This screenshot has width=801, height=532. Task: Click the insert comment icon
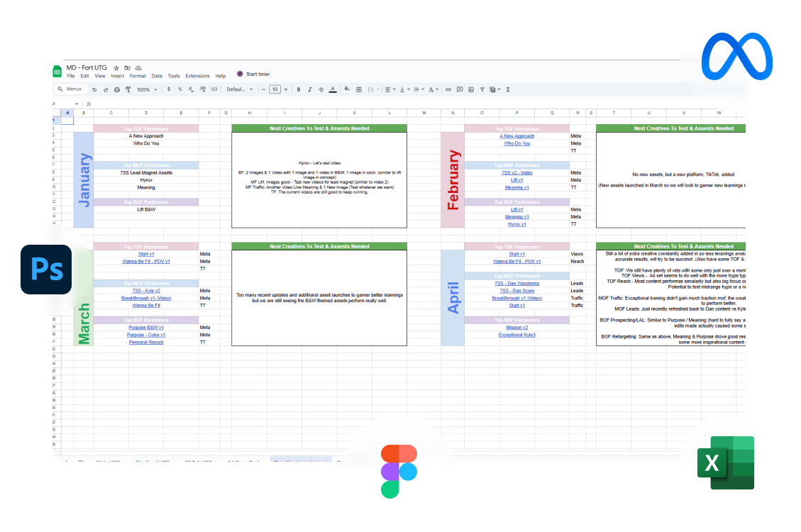460,89
